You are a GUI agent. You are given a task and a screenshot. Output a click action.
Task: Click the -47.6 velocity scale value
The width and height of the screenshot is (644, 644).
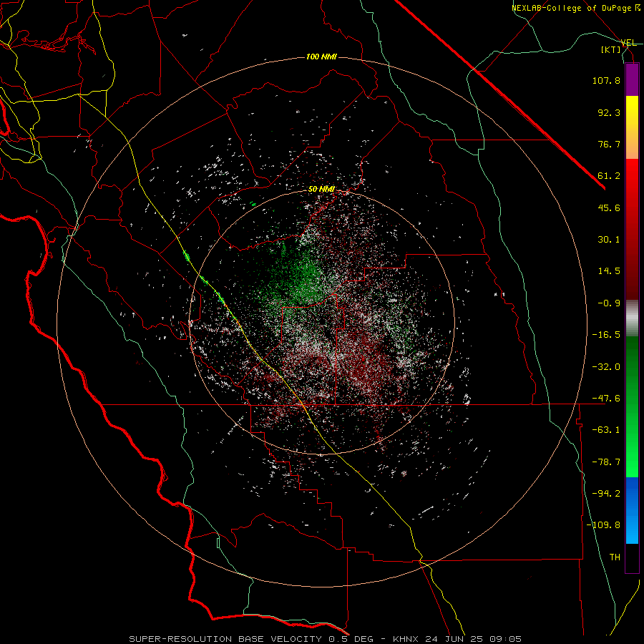tap(606, 399)
